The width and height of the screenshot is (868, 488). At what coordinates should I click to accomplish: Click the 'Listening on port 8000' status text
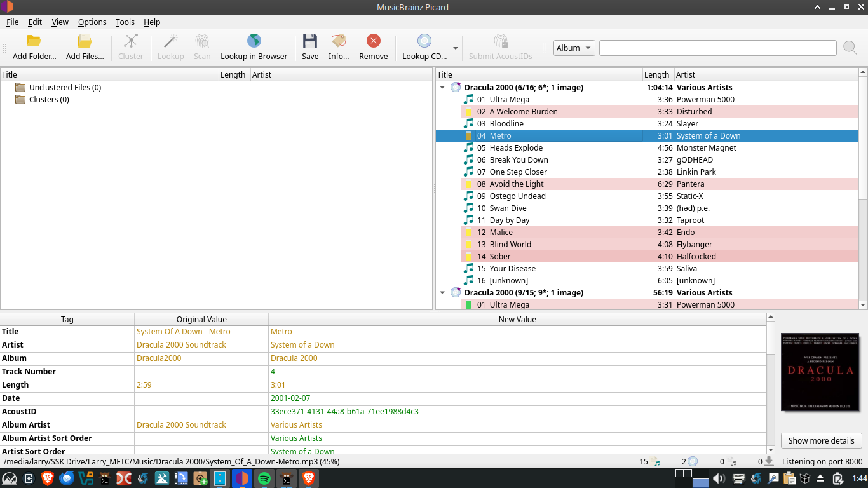coord(822,462)
